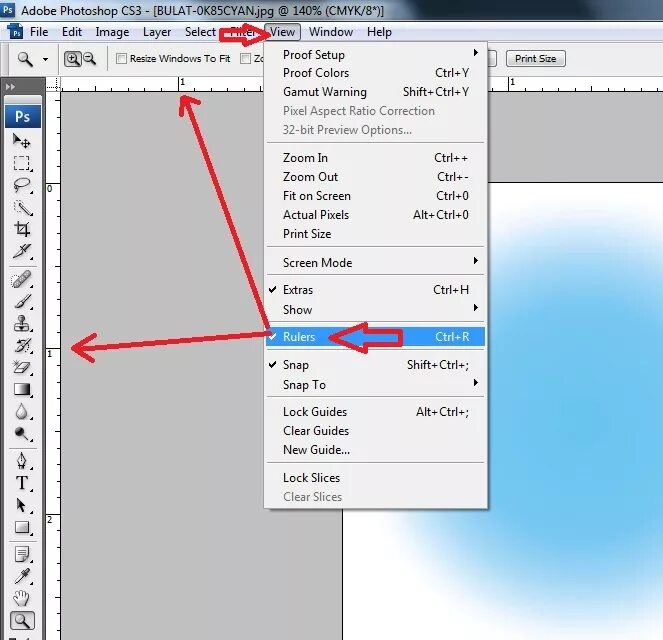Click the ruler origin corner box

(x=53, y=85)
